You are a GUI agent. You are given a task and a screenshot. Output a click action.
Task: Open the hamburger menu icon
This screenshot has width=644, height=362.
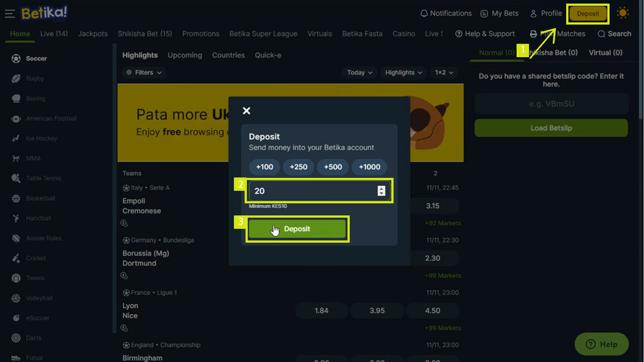(x=10, y=14)
